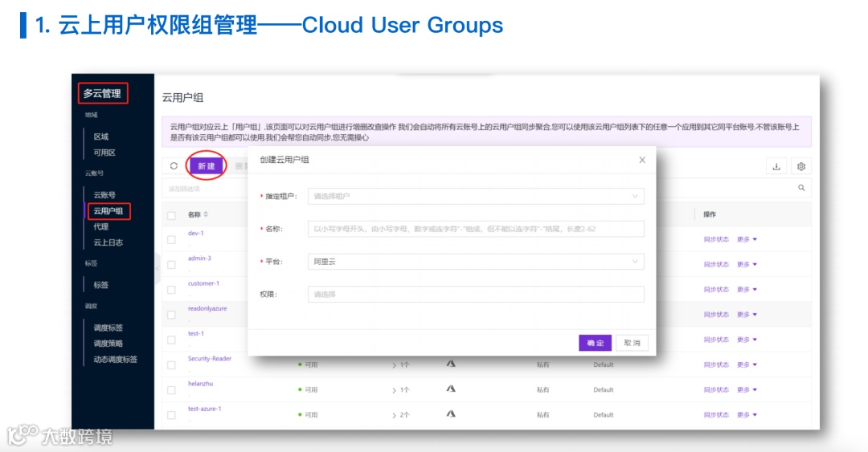868x452 pixels.
Task: Open the helanzhu user group link
Action: point(200,384)
